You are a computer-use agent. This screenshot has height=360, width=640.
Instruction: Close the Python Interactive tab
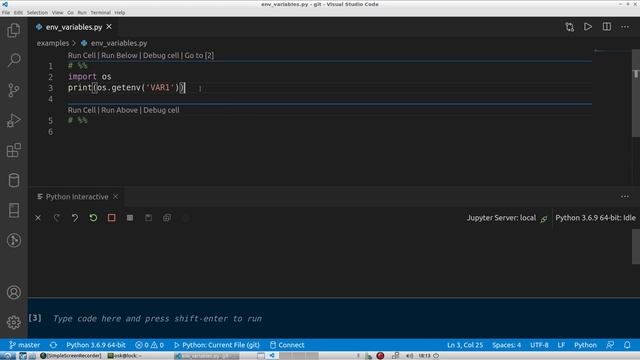(x=116, y=197)
